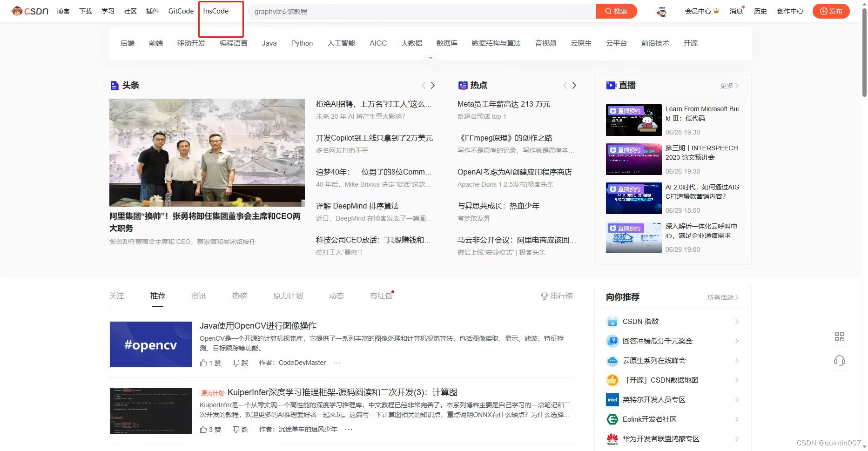Click the 直播 section icon
This screenshot has height=451, width=868.
tap(611, 85)
